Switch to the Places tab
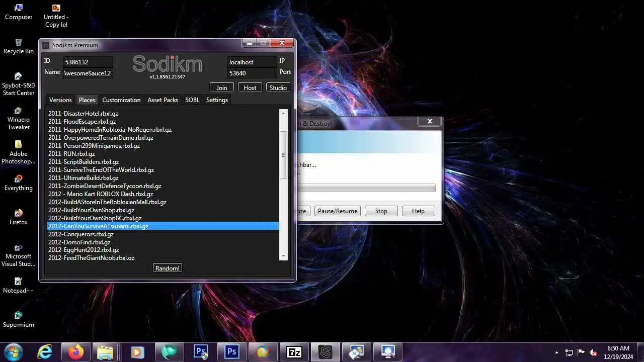Image resolution: width=644 pixels, height=362 pixels. click(87, 100)
